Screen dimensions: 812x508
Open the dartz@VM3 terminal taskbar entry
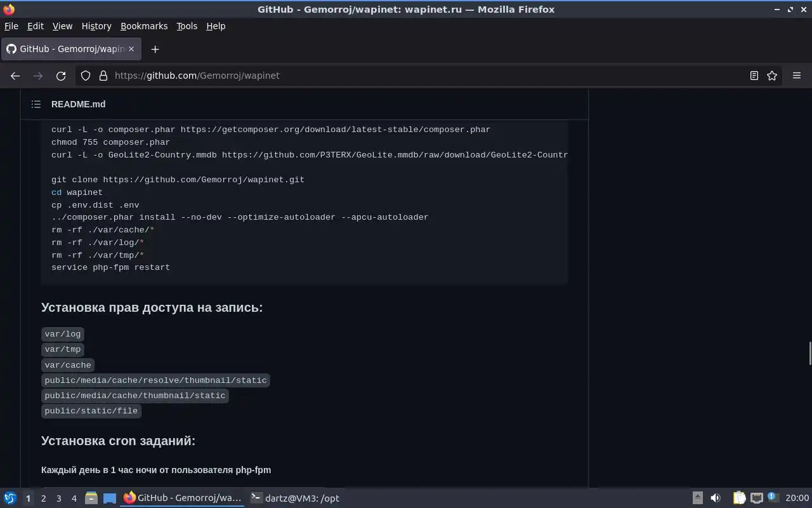point(295,498)
